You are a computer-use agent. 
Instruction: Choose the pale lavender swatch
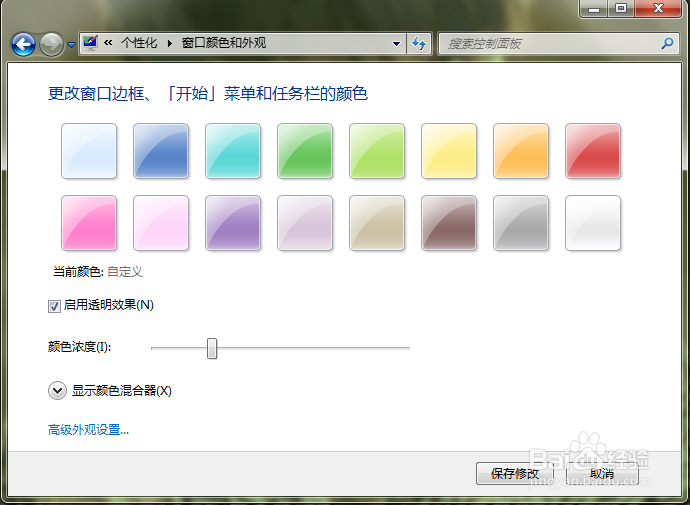pyautogui.click(x=305, y=223)
